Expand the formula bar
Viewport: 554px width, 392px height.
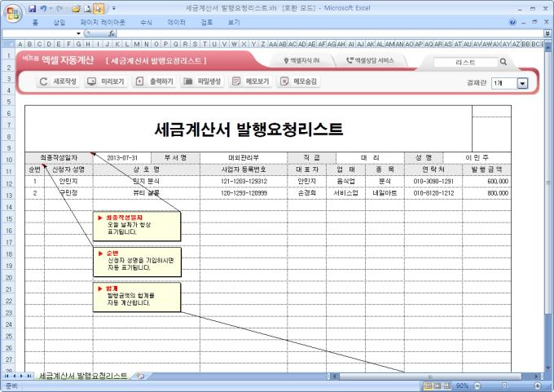(x=547, y=33)
